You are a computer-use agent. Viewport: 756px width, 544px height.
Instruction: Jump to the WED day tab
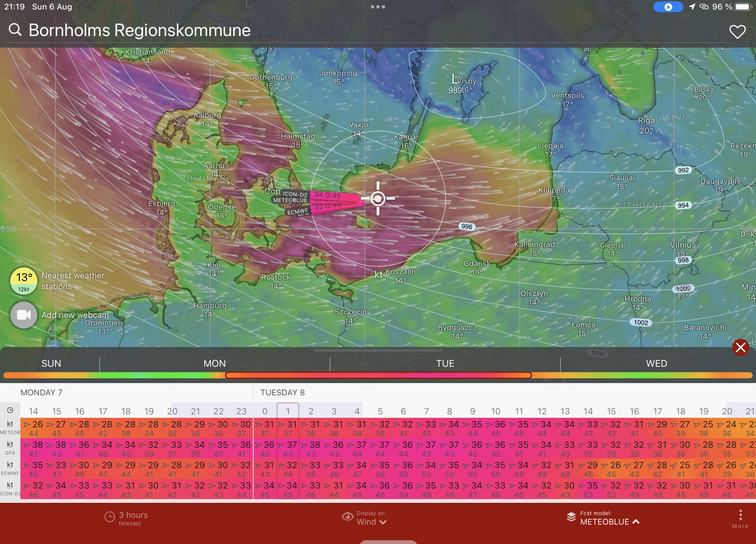coord(656,363)
